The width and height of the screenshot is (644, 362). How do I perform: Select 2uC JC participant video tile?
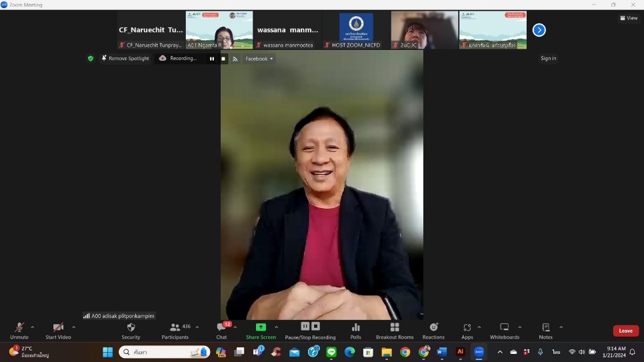coord(424,30)
